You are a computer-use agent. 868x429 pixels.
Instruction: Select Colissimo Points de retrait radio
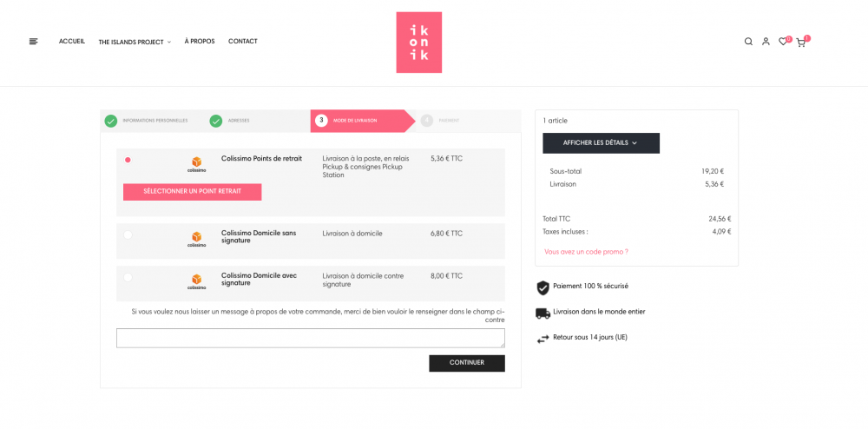(x=128, y=160)
